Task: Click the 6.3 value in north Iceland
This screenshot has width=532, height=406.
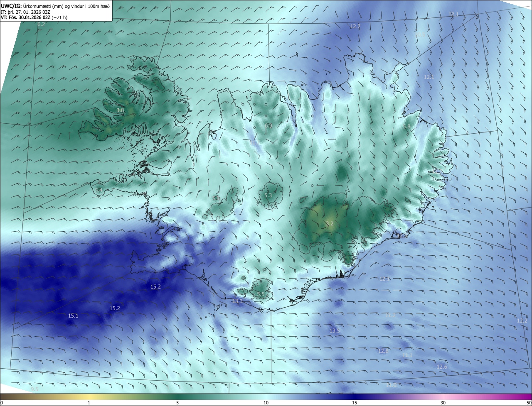Action: coord(268,126)
